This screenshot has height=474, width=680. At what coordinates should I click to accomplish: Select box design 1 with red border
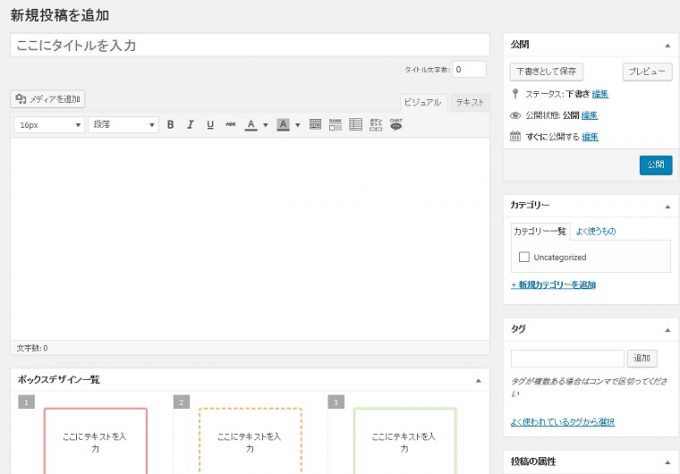(x=95, y=441)
